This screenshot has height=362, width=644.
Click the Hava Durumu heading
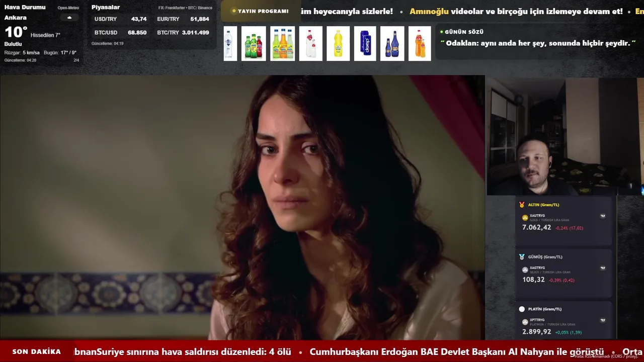(25, 8)
